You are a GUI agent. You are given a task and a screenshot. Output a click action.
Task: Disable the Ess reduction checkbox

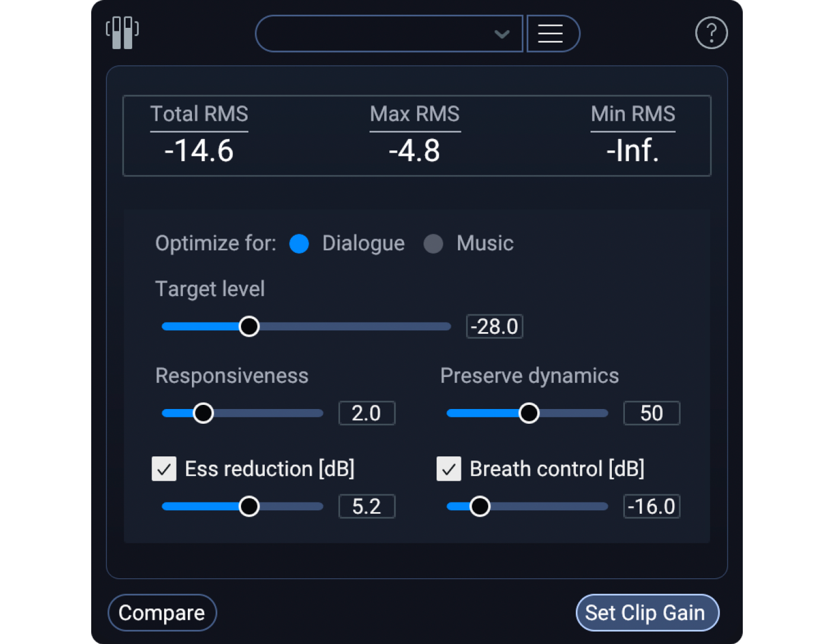(x=164, y=469)
